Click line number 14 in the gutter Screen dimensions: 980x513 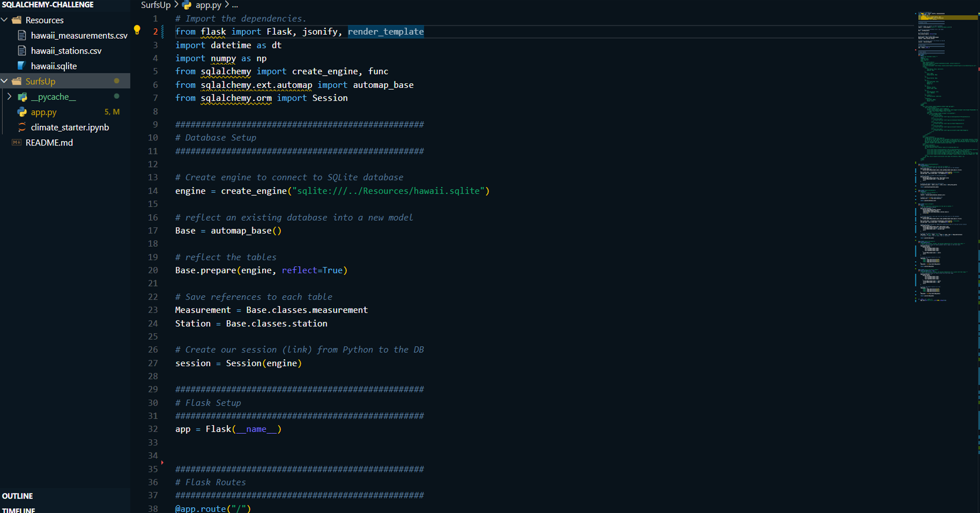tap(153, 191)
